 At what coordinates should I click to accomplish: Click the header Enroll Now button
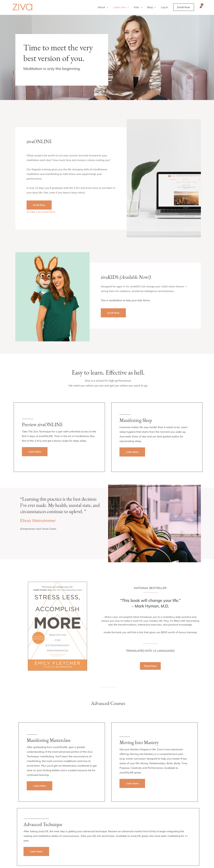[183, 7]
